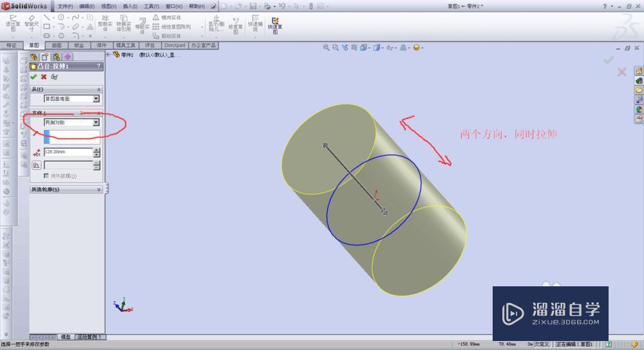
Task: Open the 编辑(E) menu
Action: [87, 6]
